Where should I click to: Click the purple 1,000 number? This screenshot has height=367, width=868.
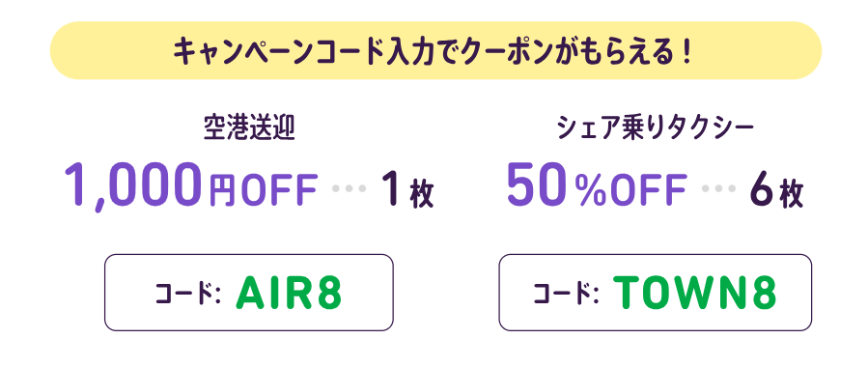coord(131,185)
